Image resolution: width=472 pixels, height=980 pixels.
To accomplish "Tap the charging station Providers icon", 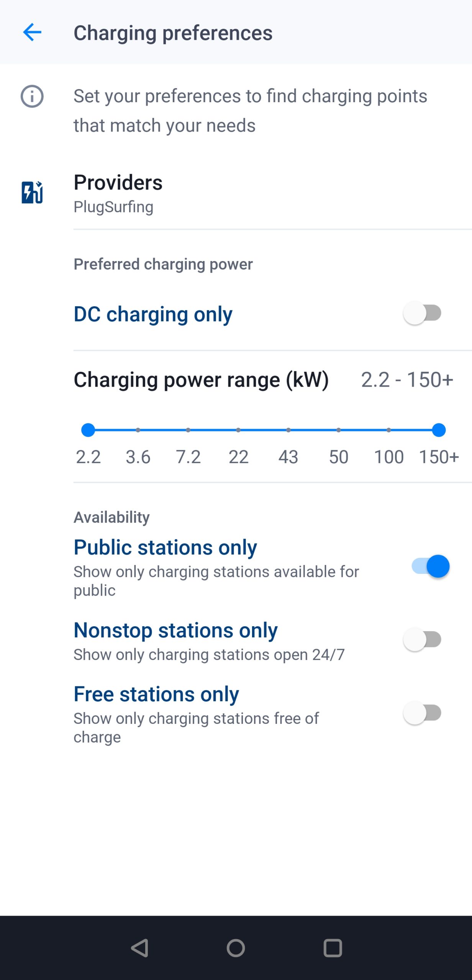I will [32, 192].
